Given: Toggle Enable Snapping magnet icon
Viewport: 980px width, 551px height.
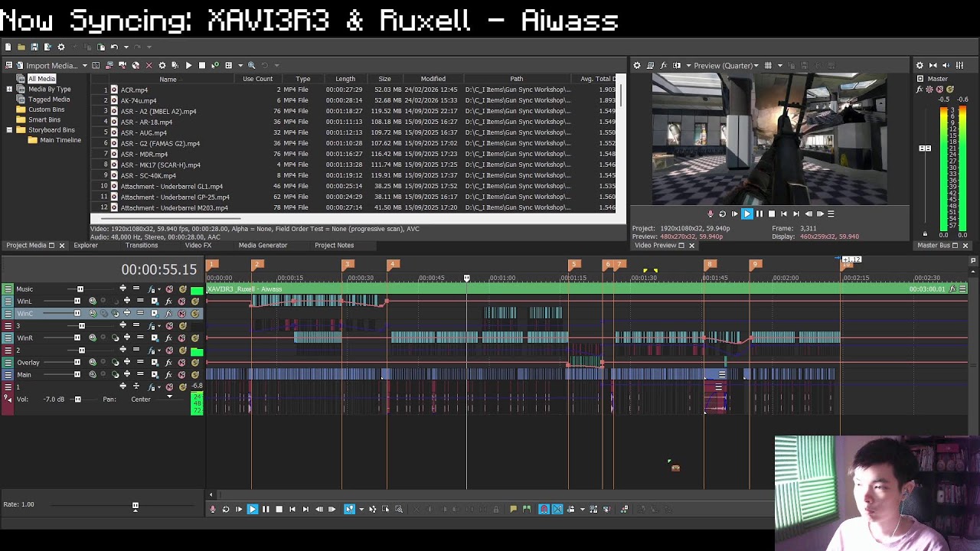Looking at the screenshot, I should [544, 509].
